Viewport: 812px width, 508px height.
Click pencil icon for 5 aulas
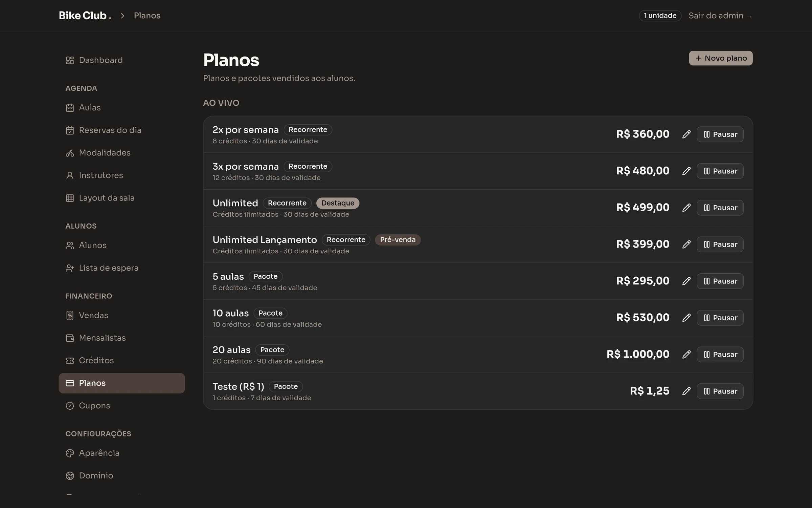pyautogui.click(x=686, y=281)
